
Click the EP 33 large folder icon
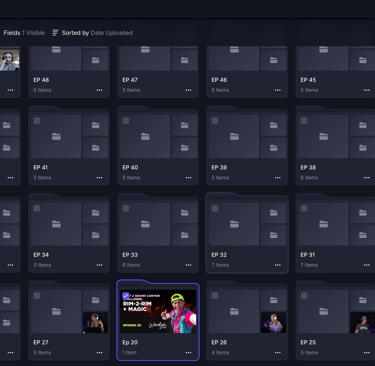(145, 224)
